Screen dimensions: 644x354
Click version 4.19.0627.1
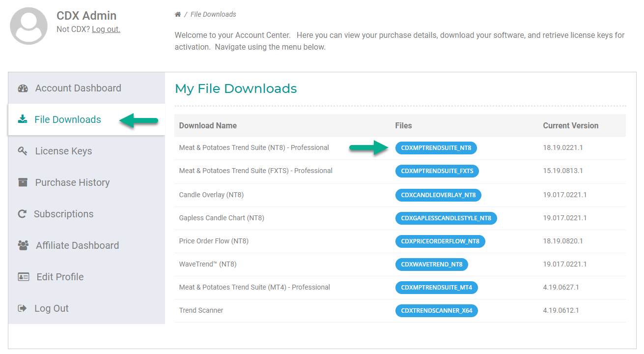[x=561, y=287]
